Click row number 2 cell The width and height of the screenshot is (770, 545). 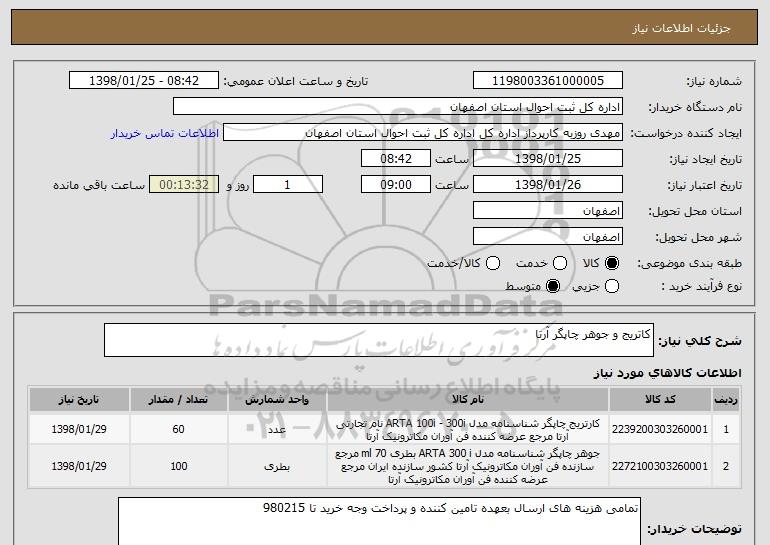coord(726,466)
